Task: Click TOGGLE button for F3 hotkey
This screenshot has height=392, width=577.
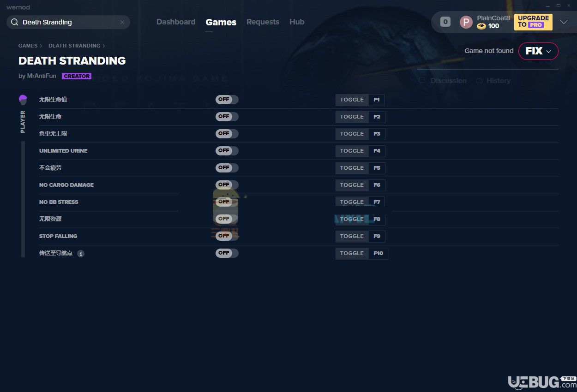Action: click(352, 134)
